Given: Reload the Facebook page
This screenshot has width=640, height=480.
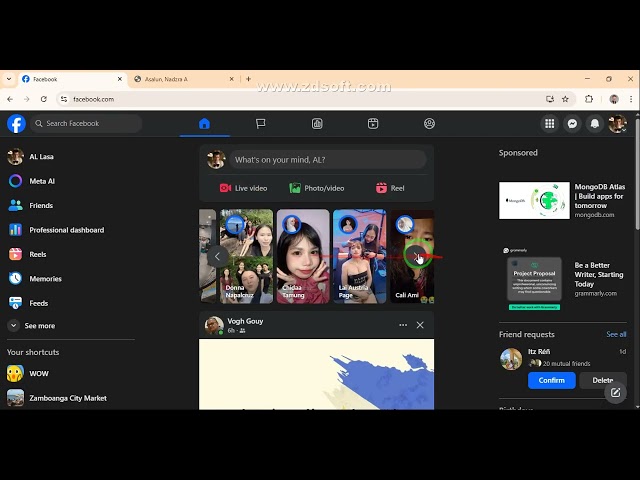Looking at the screenshot, I should [x=44, y=99].
